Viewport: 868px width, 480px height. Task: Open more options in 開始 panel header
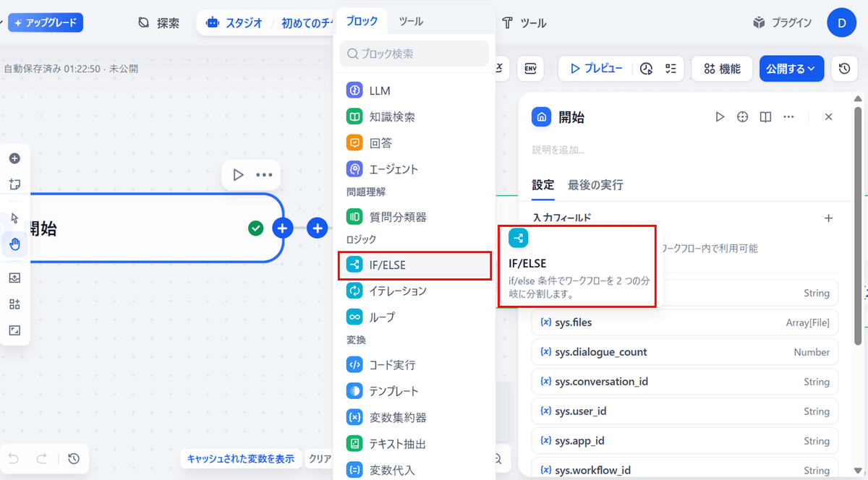click(788, 116)
